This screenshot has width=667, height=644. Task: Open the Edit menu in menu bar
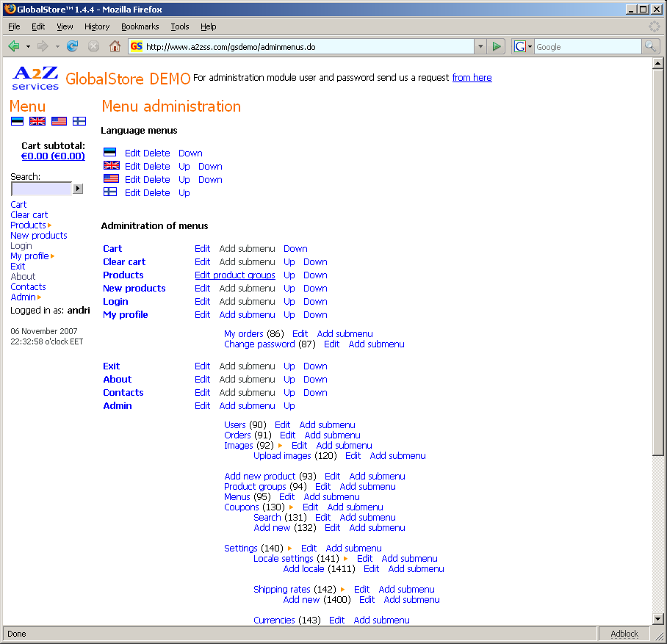[x=38, y=26]
